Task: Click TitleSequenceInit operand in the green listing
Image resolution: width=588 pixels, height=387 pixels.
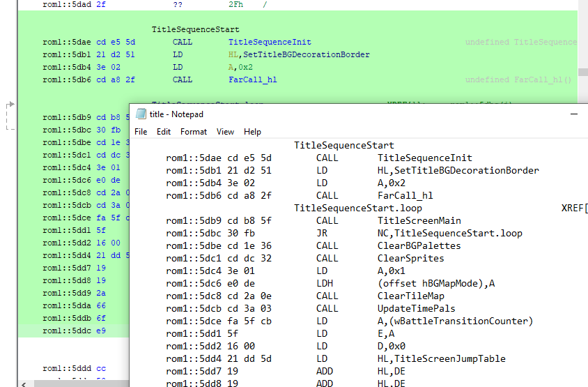Action: point(270,43)
